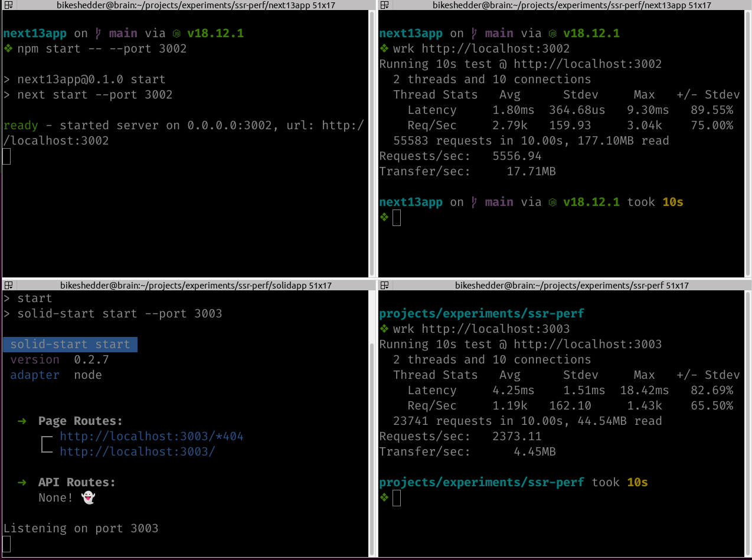The height and width of the screenshot is (560, 752).
Task: Click the Node hexagon icon in the npm start pane prompt
Action: (175, 34)
